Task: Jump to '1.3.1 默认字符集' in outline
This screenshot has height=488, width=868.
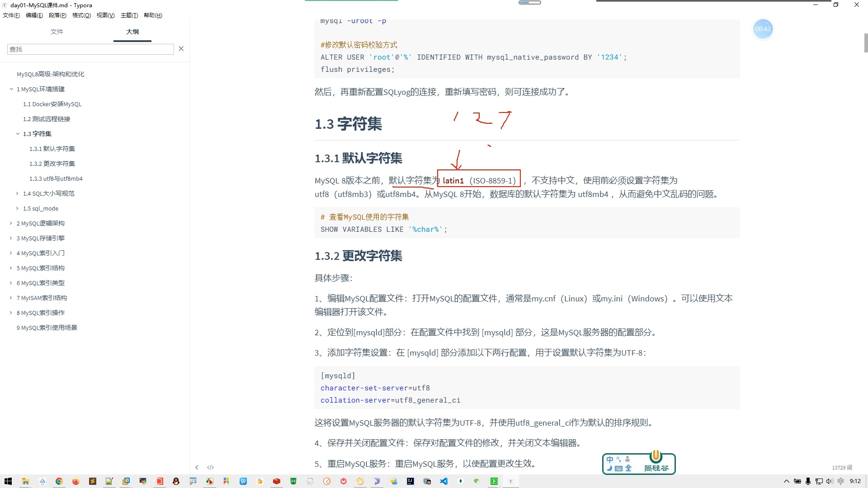Action: 52,149
